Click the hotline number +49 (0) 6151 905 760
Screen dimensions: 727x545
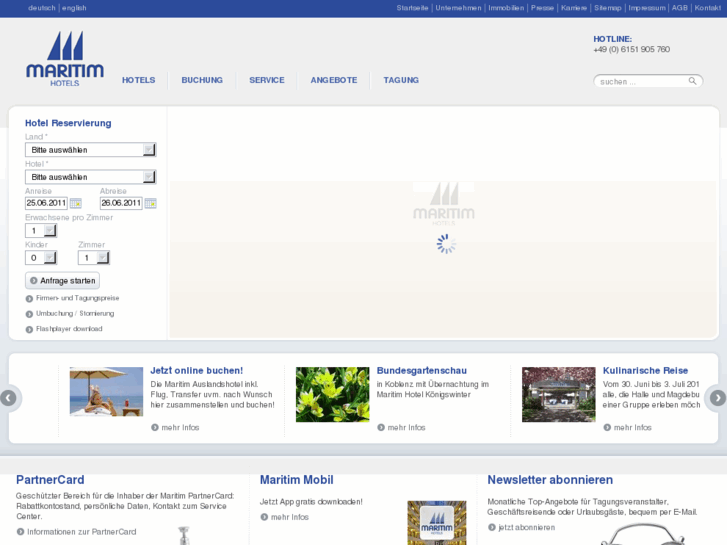pos(631,49)
